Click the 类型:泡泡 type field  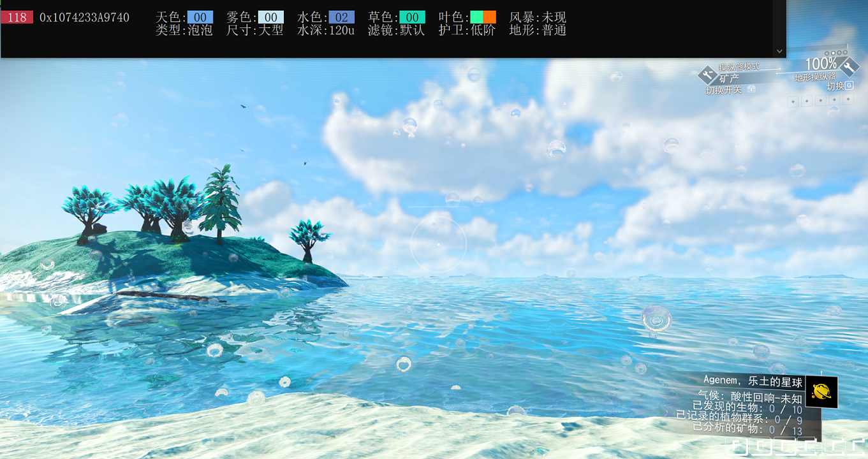click(x=184, y=30)
